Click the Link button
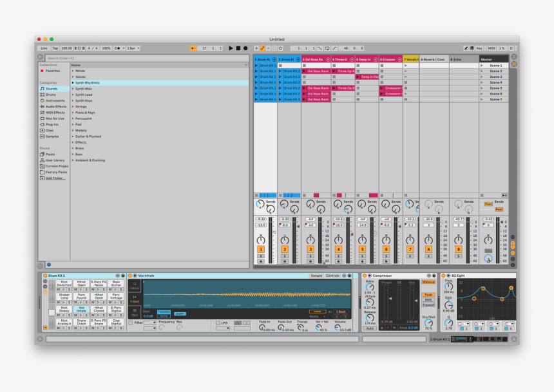Viewport: 554px width, 392px height. [x=44, y=48]
